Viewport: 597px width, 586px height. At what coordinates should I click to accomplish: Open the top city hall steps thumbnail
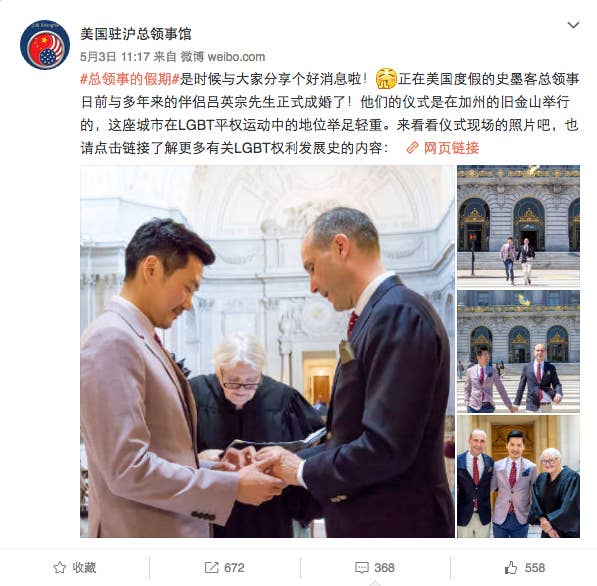[518, 226]
